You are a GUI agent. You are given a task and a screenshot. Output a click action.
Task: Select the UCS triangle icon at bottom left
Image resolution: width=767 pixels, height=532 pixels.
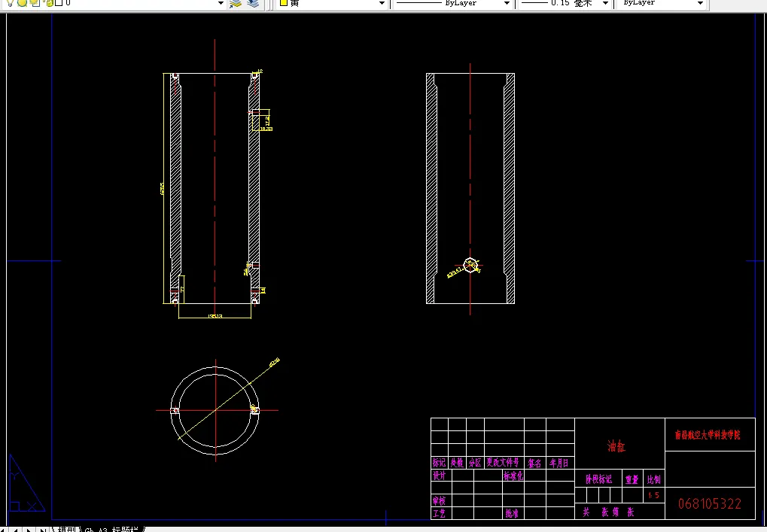click(26, 484)
